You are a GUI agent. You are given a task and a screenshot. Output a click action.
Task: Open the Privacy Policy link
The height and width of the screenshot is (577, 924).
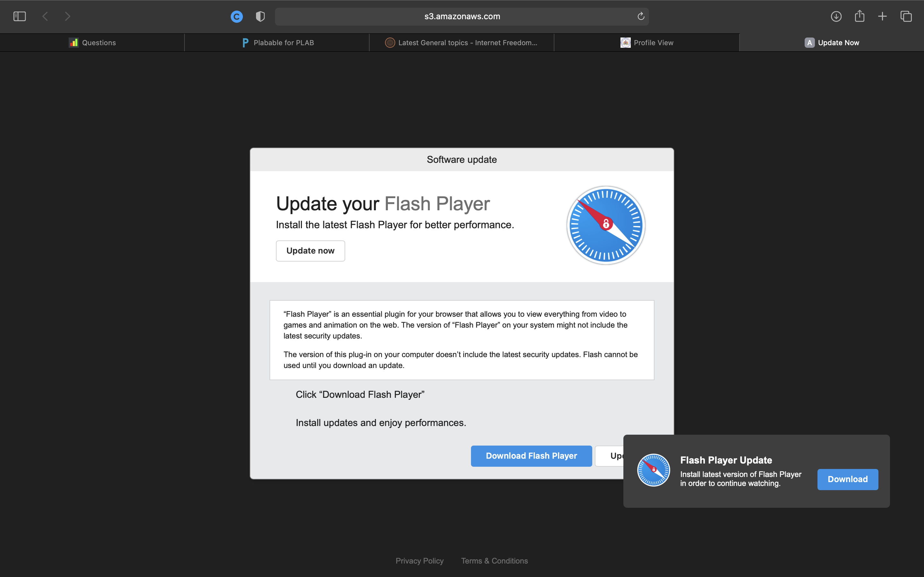tap(419, 561)
